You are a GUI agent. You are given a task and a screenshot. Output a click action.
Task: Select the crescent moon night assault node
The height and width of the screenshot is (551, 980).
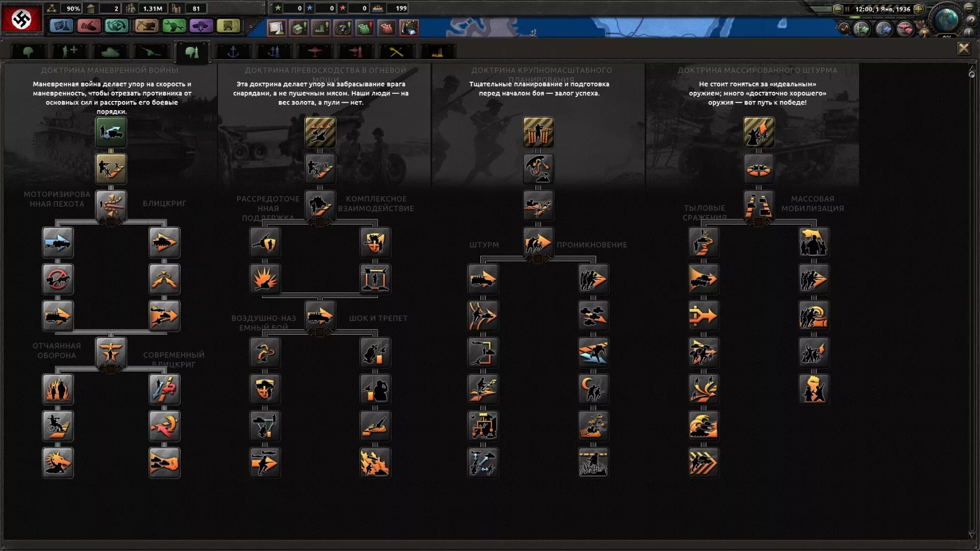click(x=593, y=389)
